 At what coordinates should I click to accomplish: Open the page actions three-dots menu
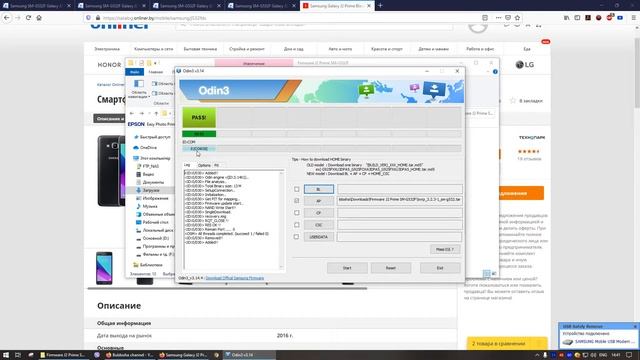click(498, 18)
